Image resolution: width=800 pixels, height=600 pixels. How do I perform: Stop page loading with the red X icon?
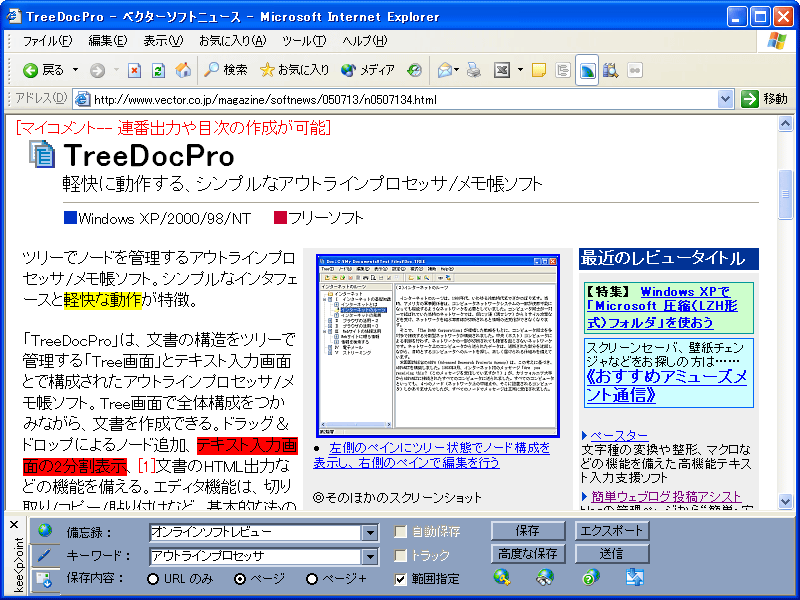134,70
